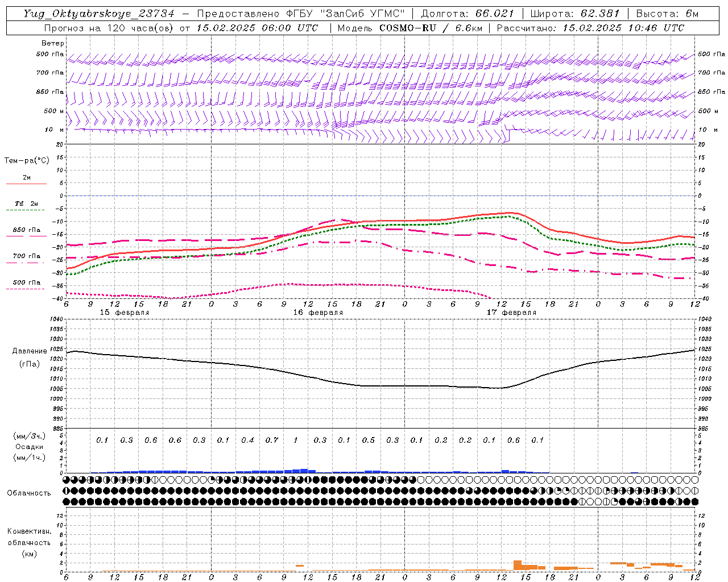Click the Рассчитано: 15.02.2025 10:46 UTC timestamp
This screenshot has height=582, width=728.
tap(590, 28)
